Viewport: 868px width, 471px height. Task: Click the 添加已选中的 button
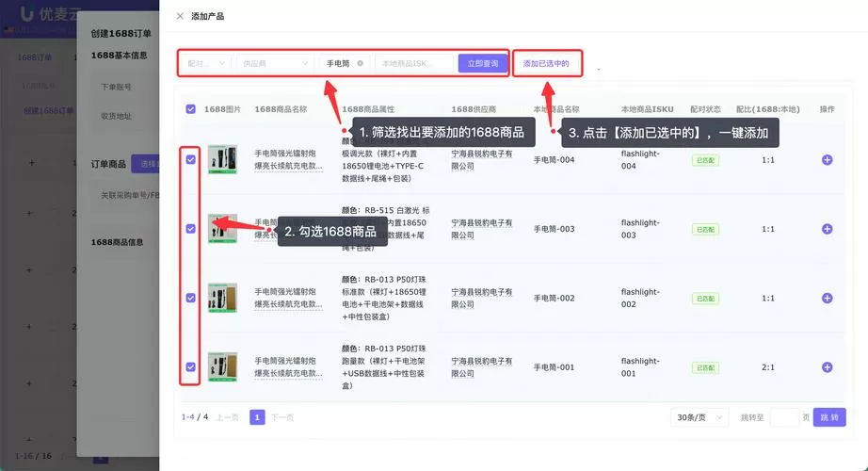[x=546, y=63]
